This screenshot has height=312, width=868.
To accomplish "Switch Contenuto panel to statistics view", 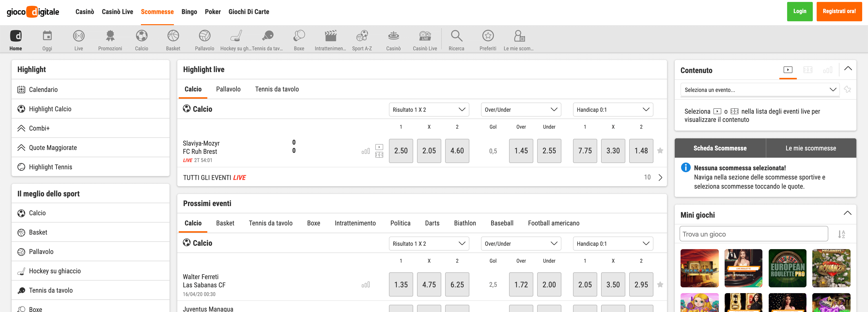I will click(828, 70).
